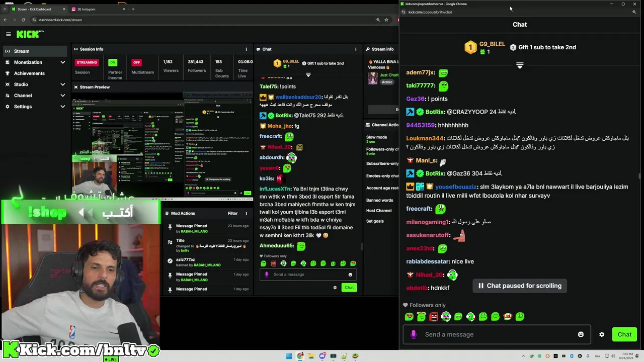This screenshot has height=362, width=644.
Task: Click the red STREAMING session status badge
Action: coord(87,62)
